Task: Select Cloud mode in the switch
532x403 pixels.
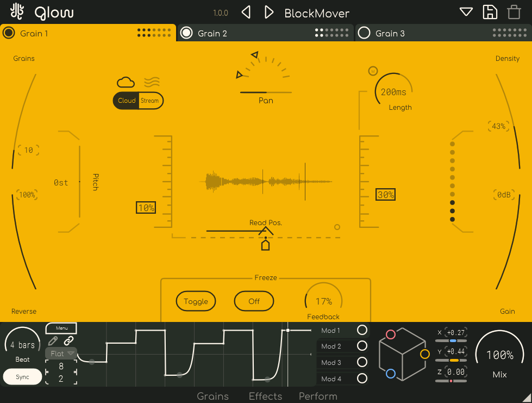Action: [x=126, y=101]
